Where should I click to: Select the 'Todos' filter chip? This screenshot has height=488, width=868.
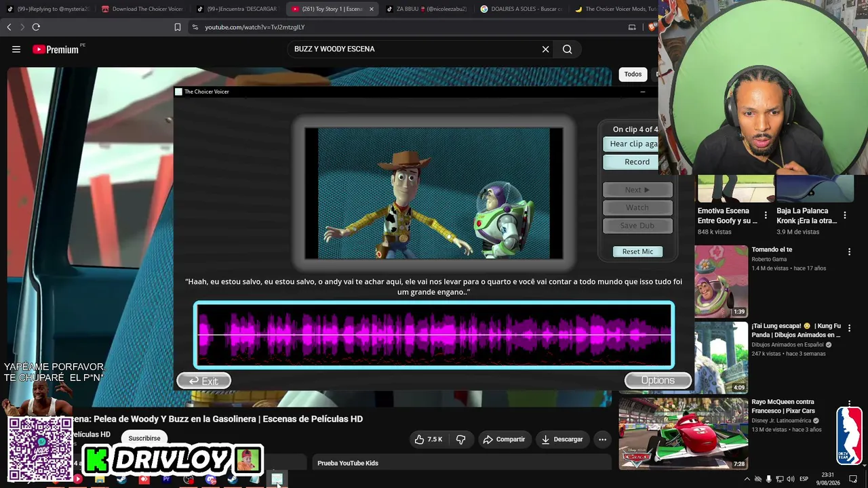pyautogui.click(x=633, y=74)
